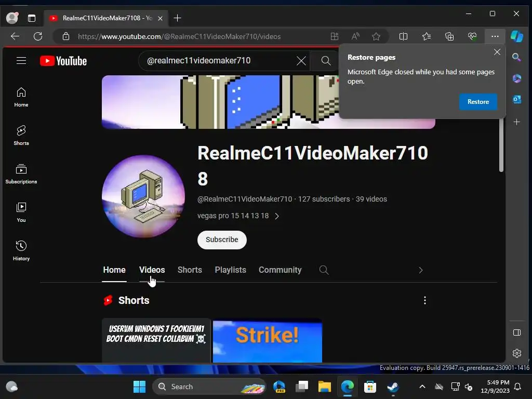This screenshot has height=399, width=532.
Task: Click the Restore button
Action: tap(478, 102)
